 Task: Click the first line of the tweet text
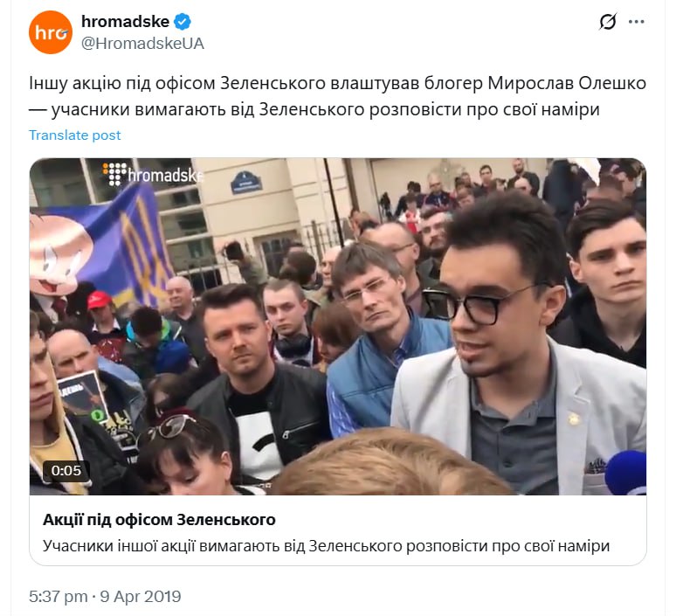coord(337,83)
